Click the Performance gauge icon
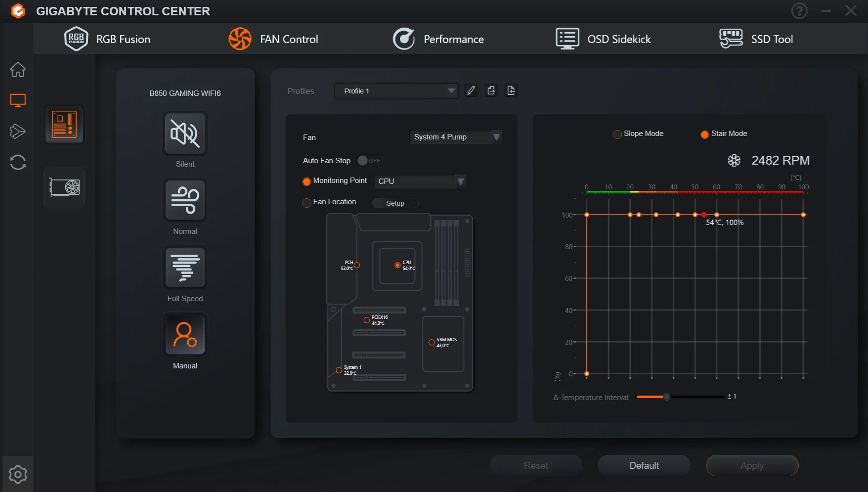 (x=404, y=39)
